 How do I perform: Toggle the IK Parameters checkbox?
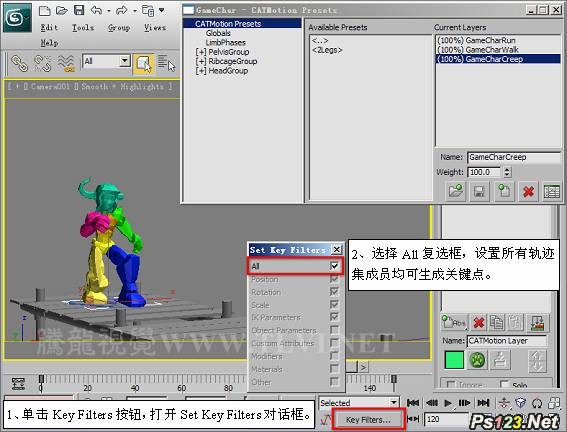[334, 317]
